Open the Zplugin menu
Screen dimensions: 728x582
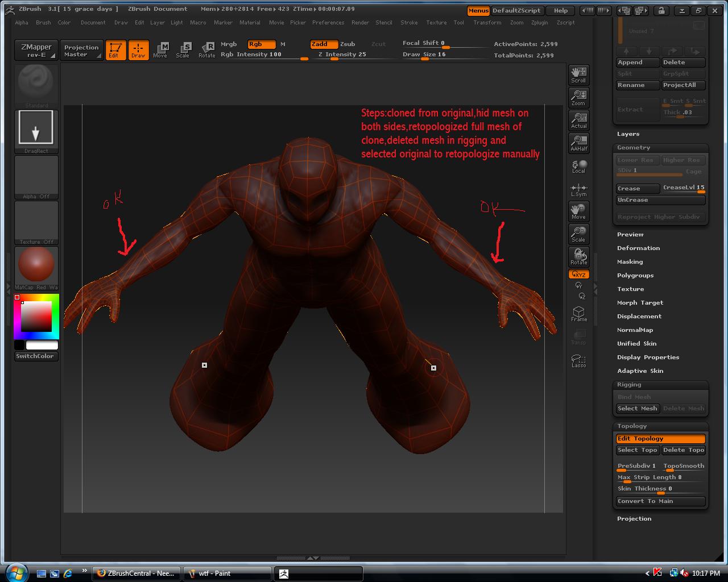click(539, 23)
